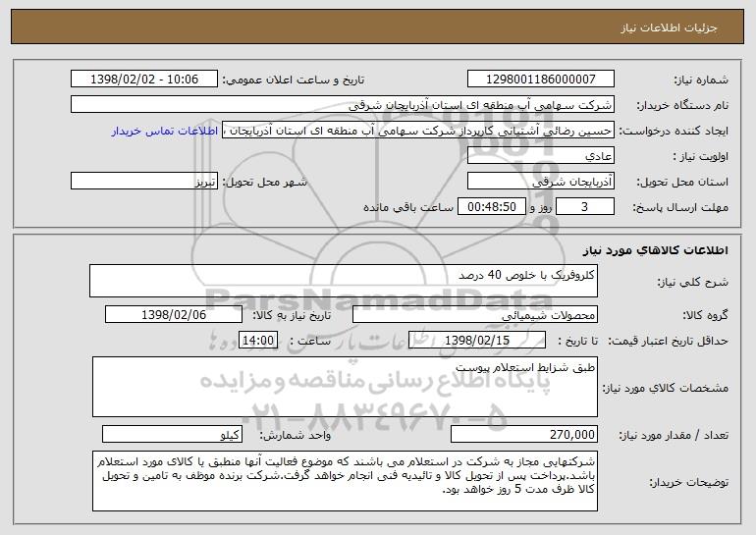756x535 pixels.
Task: Click the time field showing 14:00
Action: coord(258,340)
